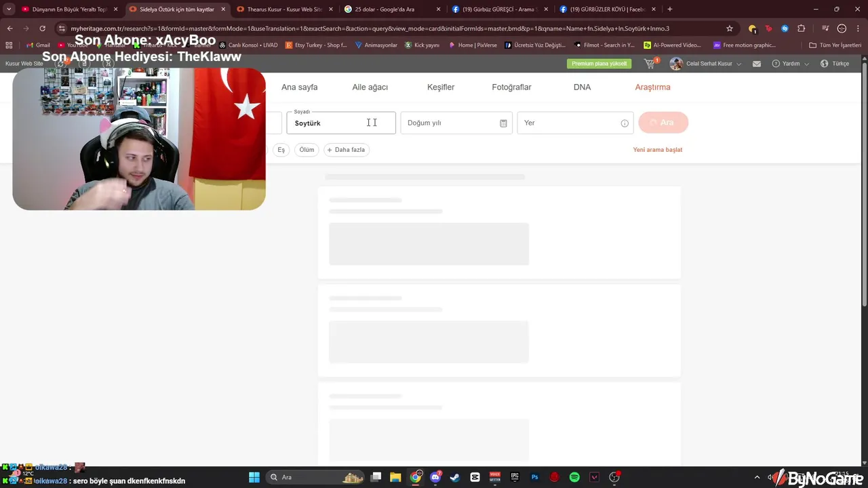Open the Canlı Konsol LIVAD bookmark
The image size is (868, 488).
coord(248,45)
